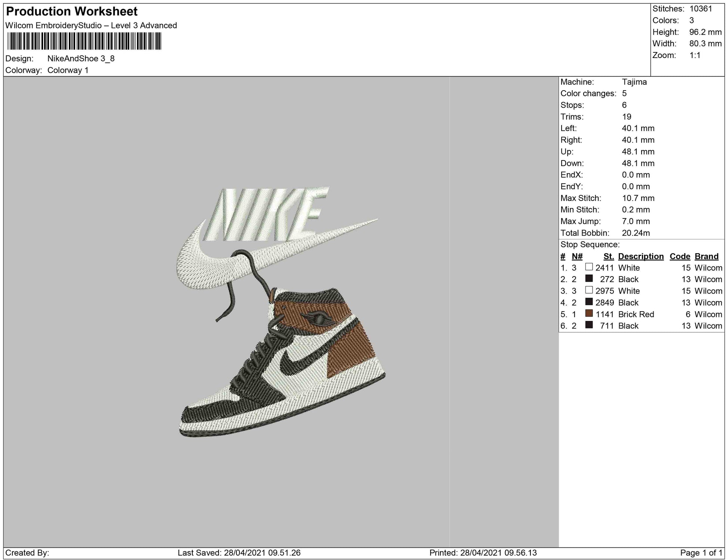Click the Code column header

click(680, 256)
